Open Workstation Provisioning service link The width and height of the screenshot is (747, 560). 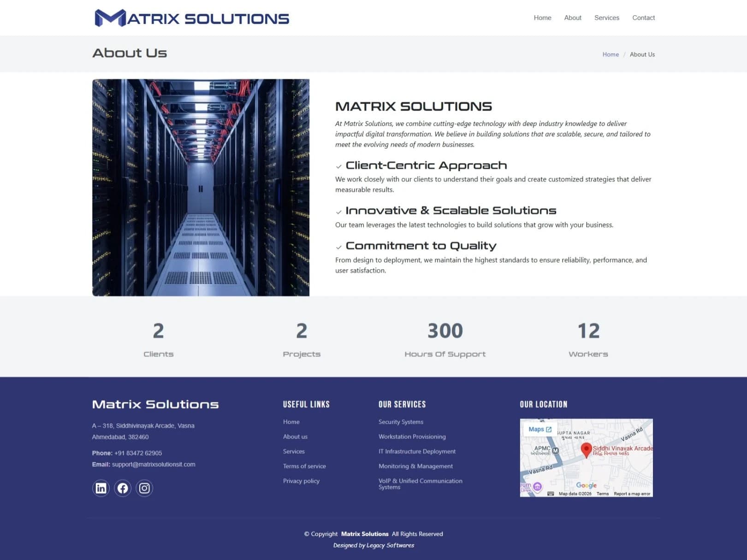412,436
